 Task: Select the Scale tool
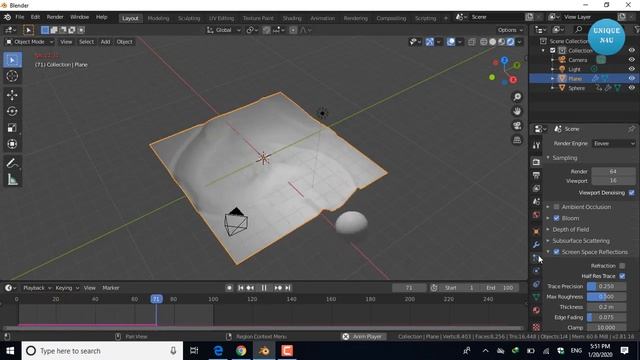coord(12,127)
